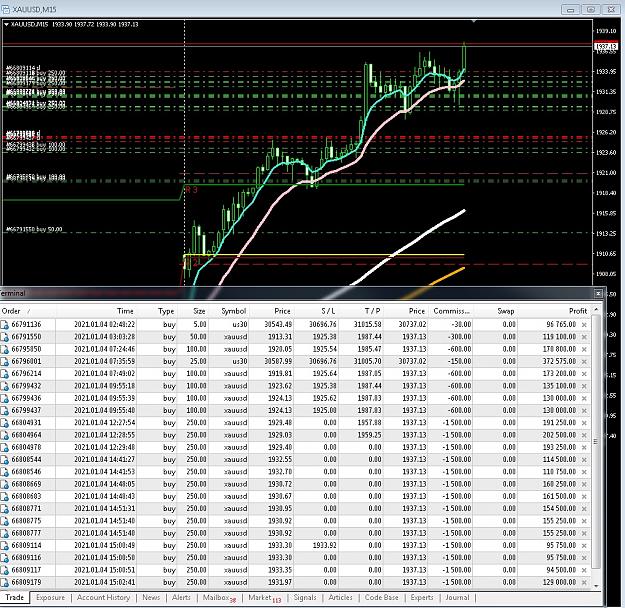Click the order icon for ticket 66809179
This screenshot has width=625, height=608.
tap(5, 582)
